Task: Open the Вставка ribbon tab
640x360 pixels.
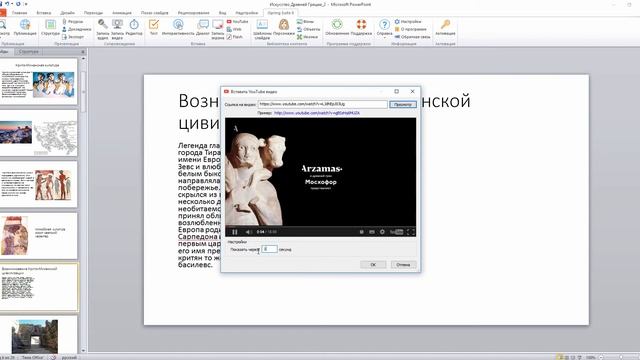Action: click(x=44, y=13)
